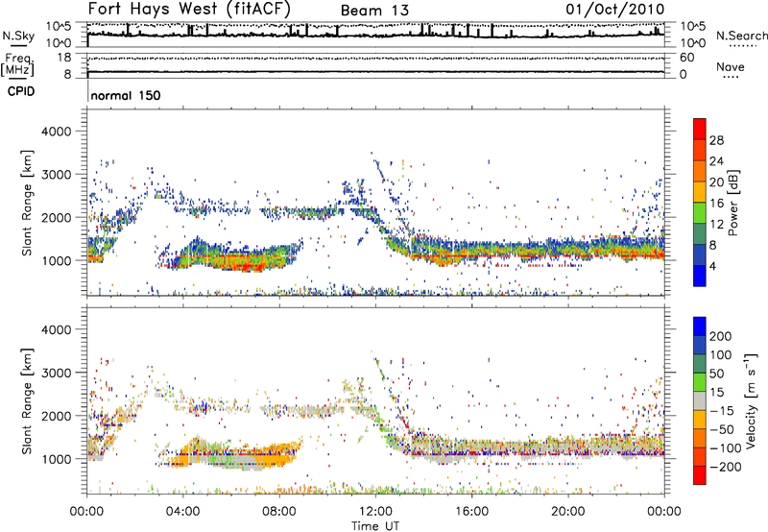Click the "−50" Velocity colorbar label
Screen dimensions: 768x532
point(721,429)
